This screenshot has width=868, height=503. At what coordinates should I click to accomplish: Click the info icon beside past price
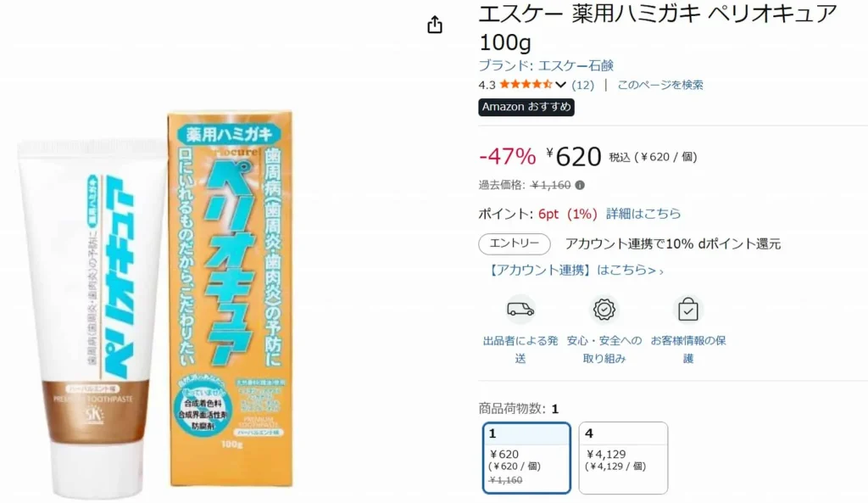click(x=580, y=185)
